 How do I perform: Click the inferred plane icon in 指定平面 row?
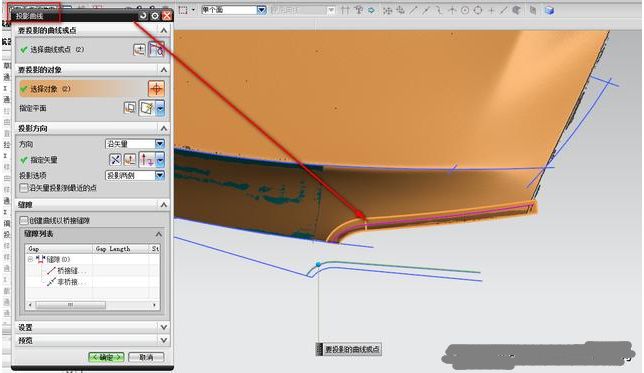tap(147, 108)
